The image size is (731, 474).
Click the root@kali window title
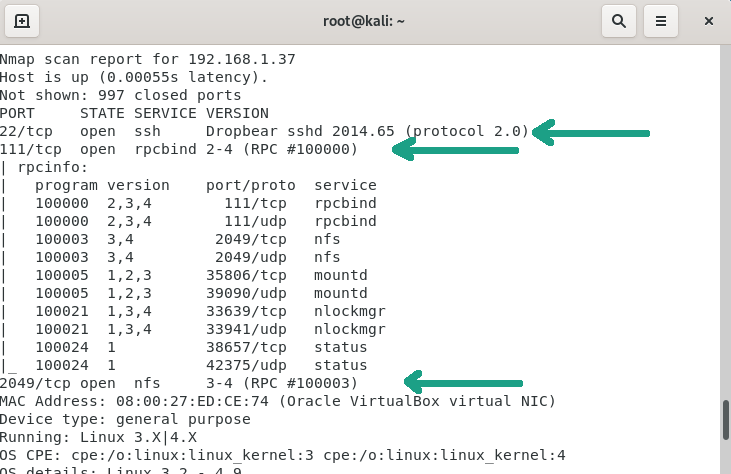coord(364,20)
